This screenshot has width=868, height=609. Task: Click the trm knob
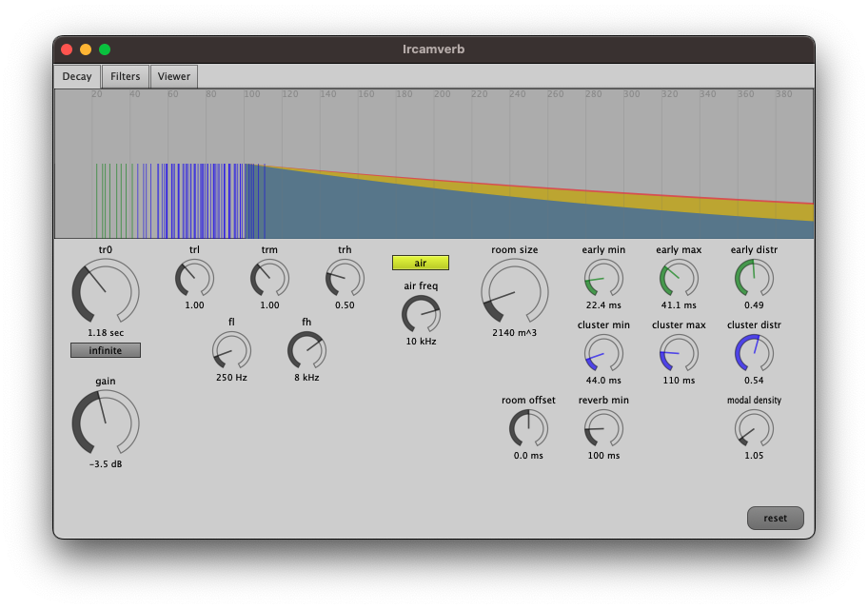[x=269, y=279]
